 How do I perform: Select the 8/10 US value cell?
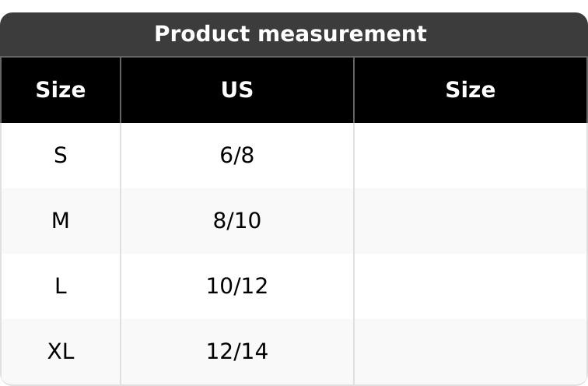click(x=237, y=221)
